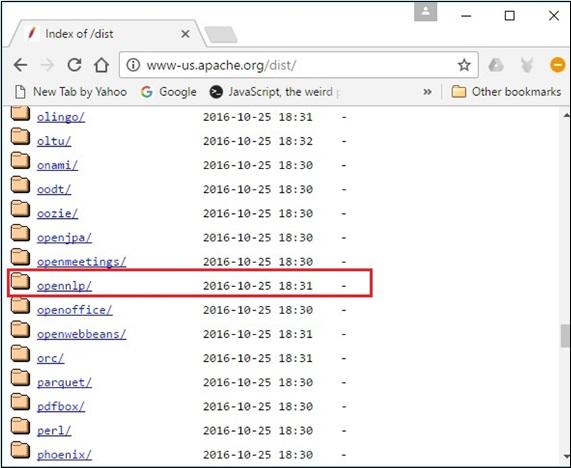The height and width of the screenshot is (468, 571).
Task: Bookmark this page with star icon
Action: click(x=464, y=66)
